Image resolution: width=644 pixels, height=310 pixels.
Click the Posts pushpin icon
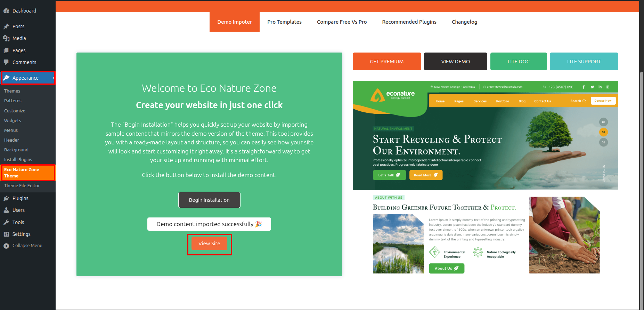point(6,26)
